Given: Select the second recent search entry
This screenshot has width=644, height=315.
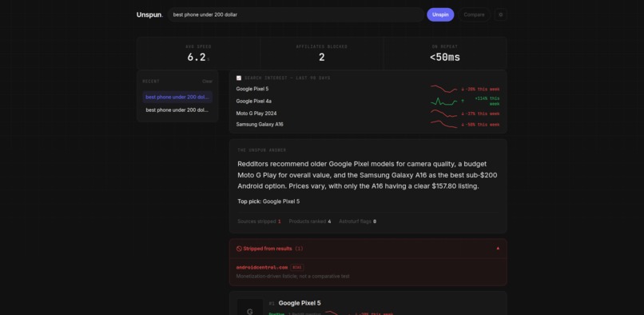Looking at the screenshot, I should 177,110.
